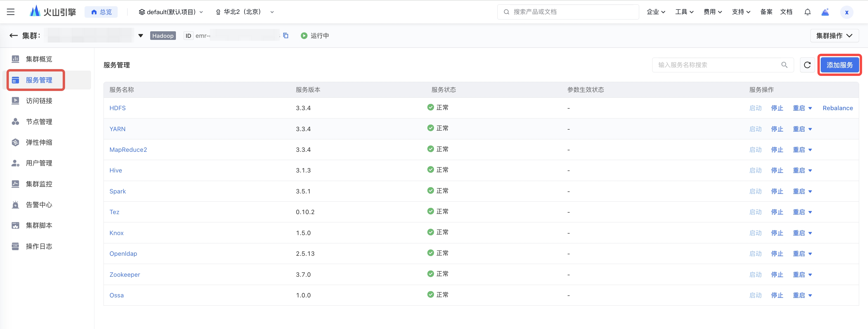868x329 pixels.
Task: Stop the Zookeeper service
Action: [x=777, y=274]
